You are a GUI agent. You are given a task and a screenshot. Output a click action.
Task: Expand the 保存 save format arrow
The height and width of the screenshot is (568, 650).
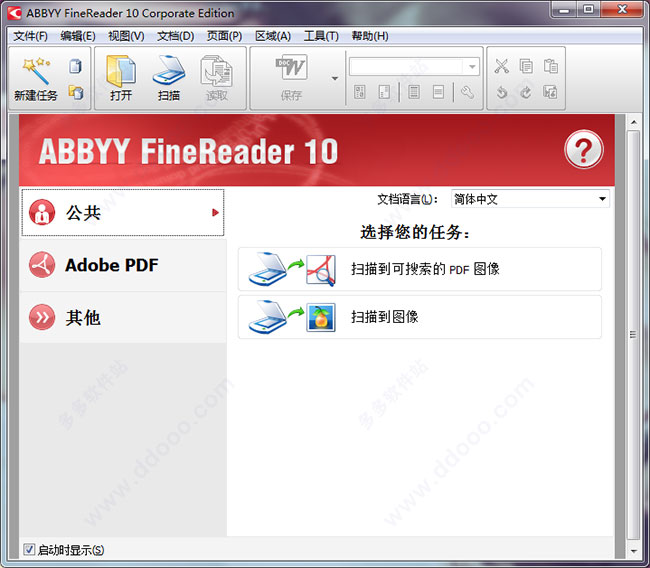click(x=335, y=78)
